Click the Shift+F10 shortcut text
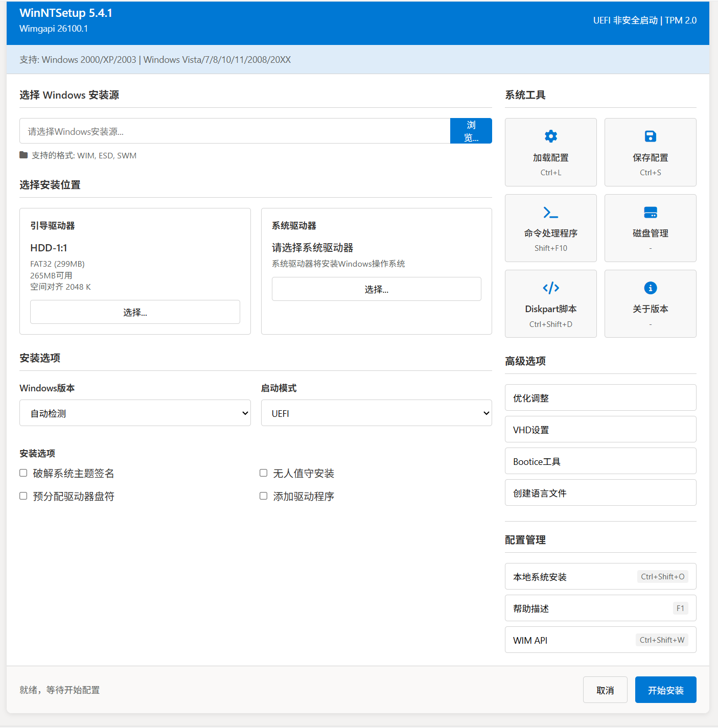 pos(551,248)
